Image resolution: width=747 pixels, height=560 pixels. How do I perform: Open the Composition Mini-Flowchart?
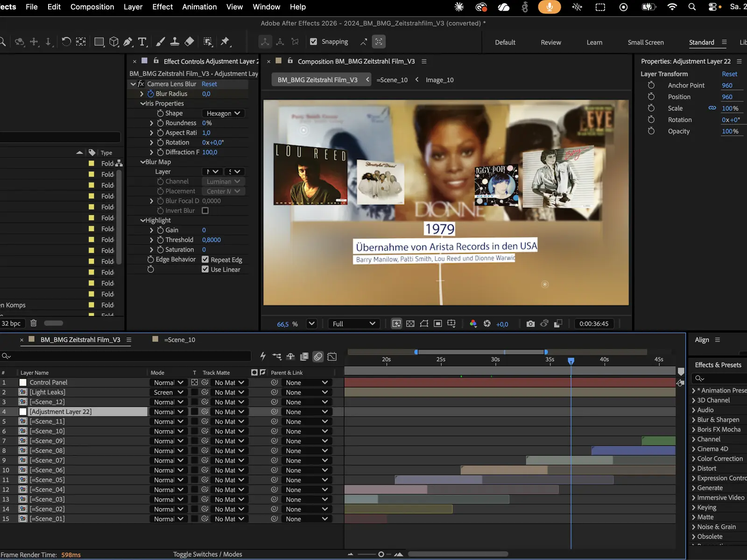click(x=277, y=357)
